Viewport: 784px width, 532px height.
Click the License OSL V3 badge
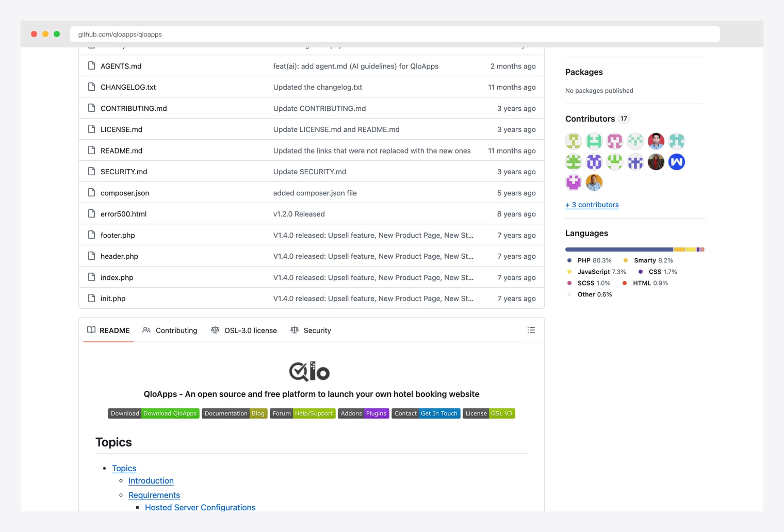pos(489,413)
